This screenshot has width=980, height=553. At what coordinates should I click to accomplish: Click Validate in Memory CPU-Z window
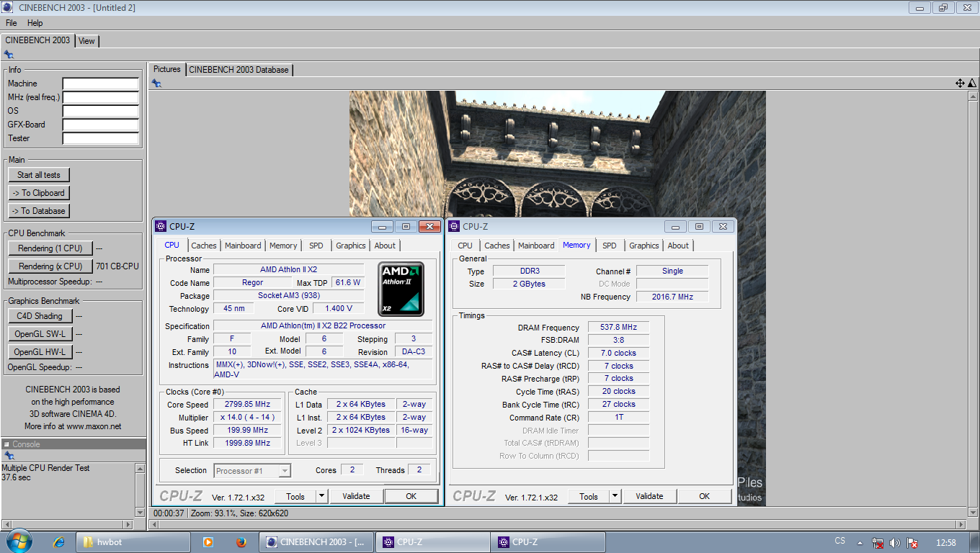click(649, 496)
